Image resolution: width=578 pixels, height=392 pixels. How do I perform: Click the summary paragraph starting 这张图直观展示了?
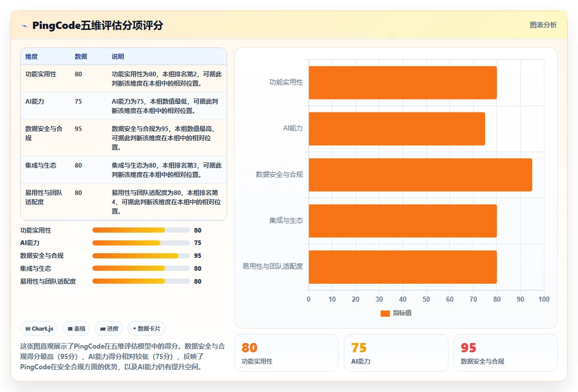point(122,356)
